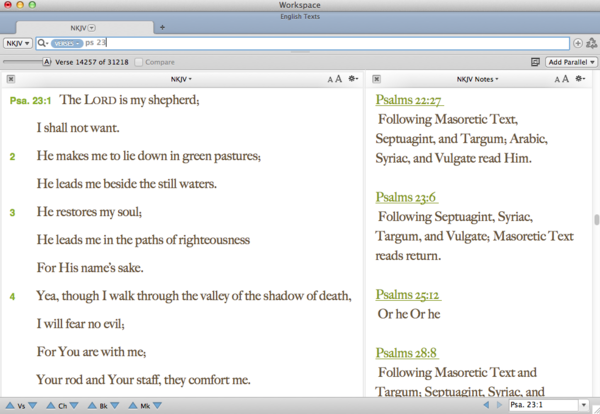
Task: Click the notes pane scrollbar thumb
Action: 596,220
